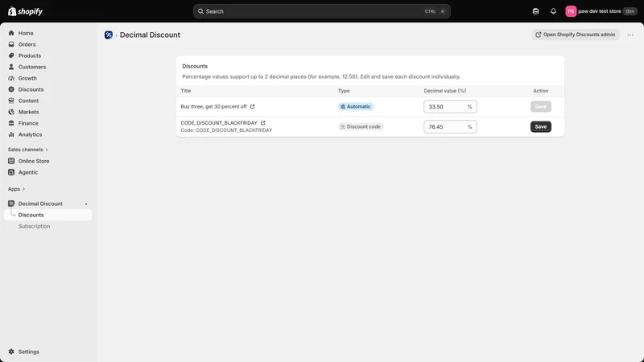Click Save for Buy three discount

click(x=540, y=106)
